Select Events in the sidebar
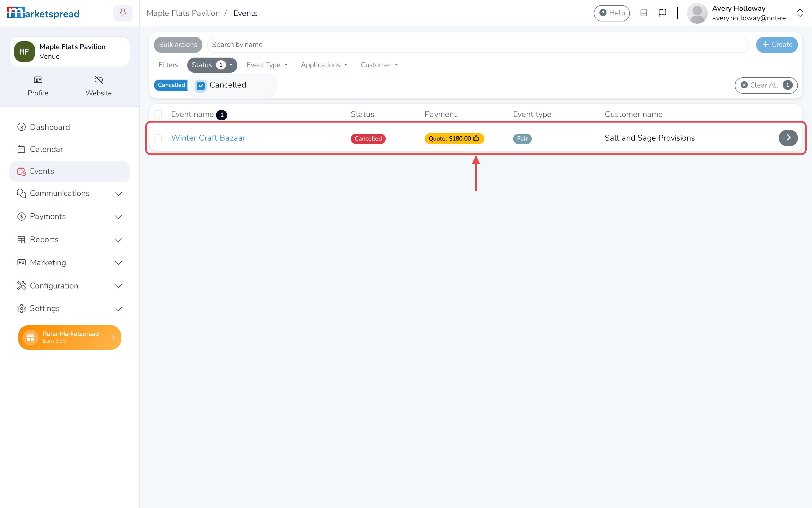 coord(69,171)
